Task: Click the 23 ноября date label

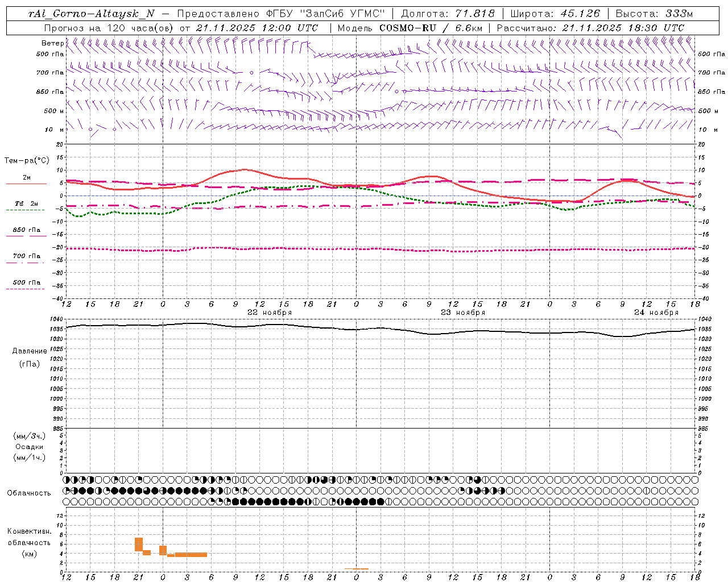Action: tap(463, 313)
